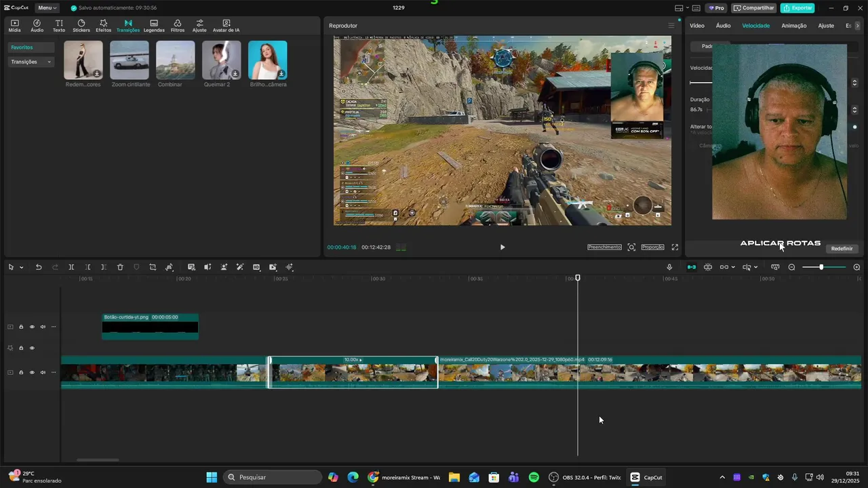Screen dimensions: 868x488
Task: Show more inspector tabs with the arrow
Action: 857,26
